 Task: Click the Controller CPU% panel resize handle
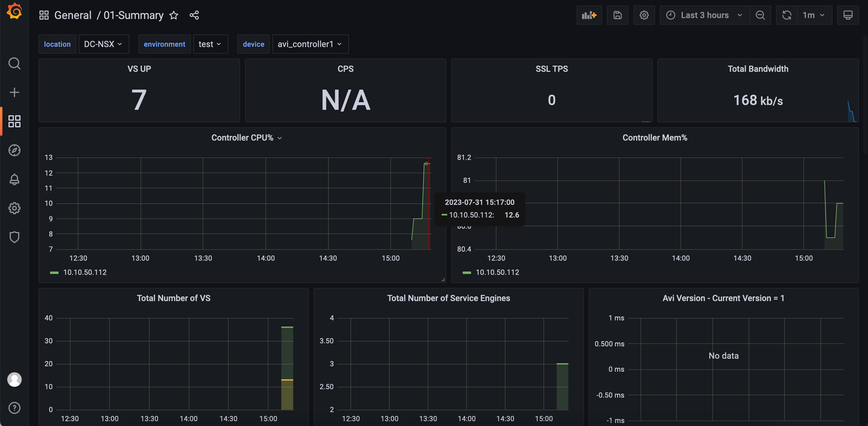coord(443,280)
